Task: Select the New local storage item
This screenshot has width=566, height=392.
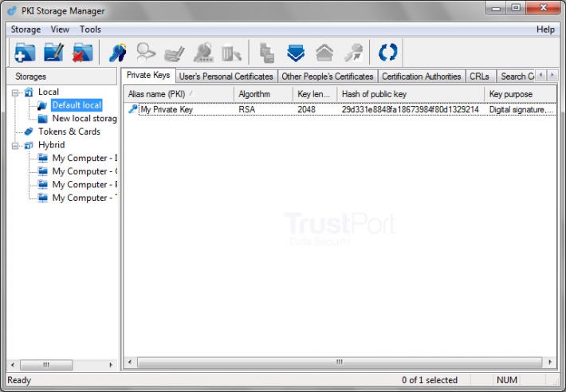Action: tap(85, 118)
